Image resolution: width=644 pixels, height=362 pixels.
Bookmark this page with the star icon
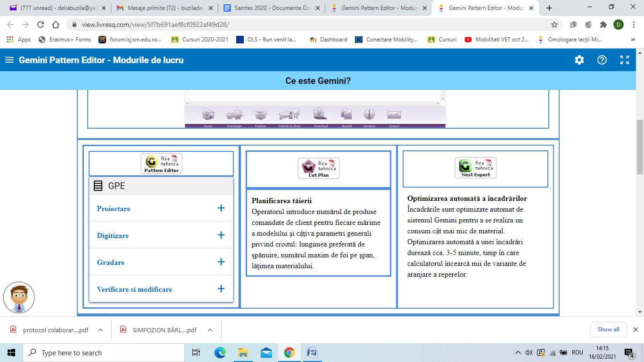(554, 25)
